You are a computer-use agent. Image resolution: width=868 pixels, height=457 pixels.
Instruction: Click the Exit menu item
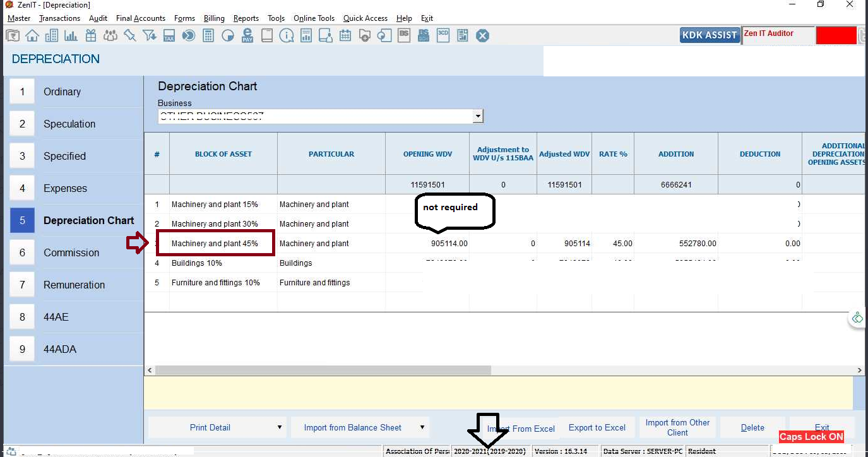[427, 18]
